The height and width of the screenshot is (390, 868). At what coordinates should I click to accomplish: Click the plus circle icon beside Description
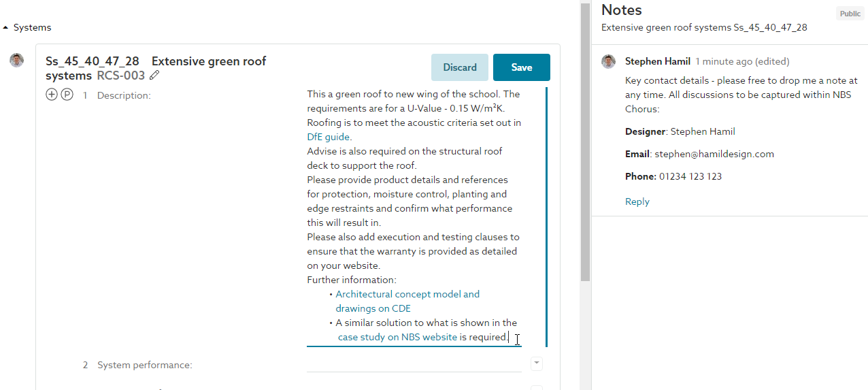click(x=52, y=95)
